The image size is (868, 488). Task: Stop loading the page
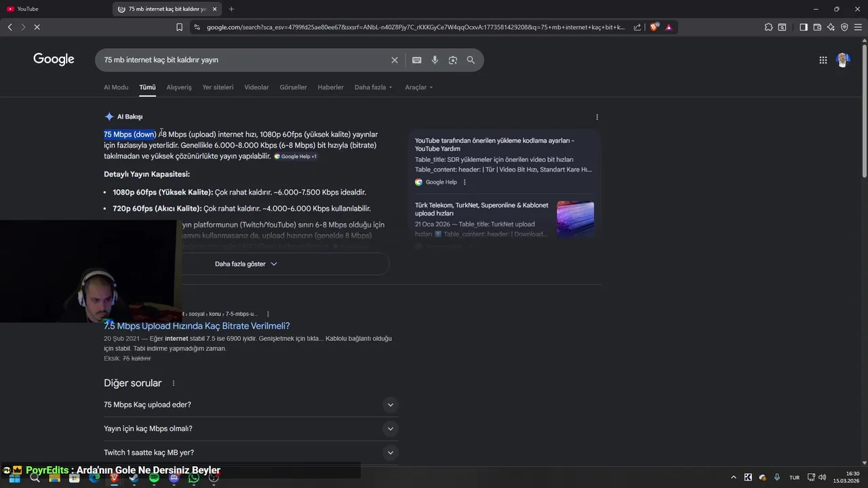click(x=37, y=27)
